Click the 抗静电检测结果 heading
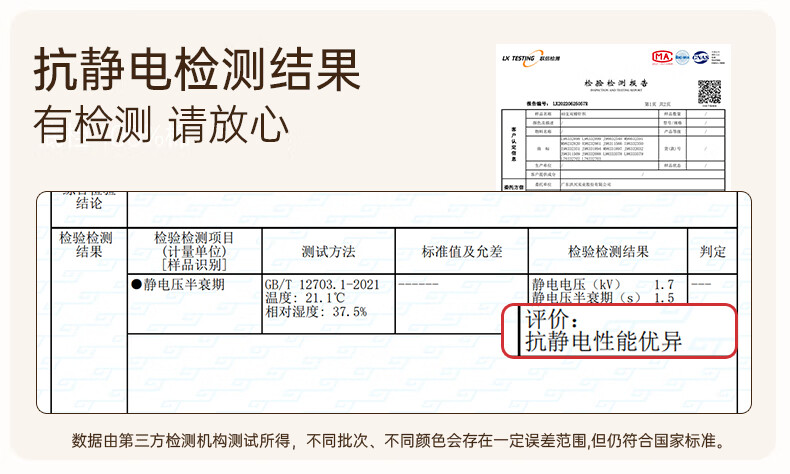 (x=197, y=69)
